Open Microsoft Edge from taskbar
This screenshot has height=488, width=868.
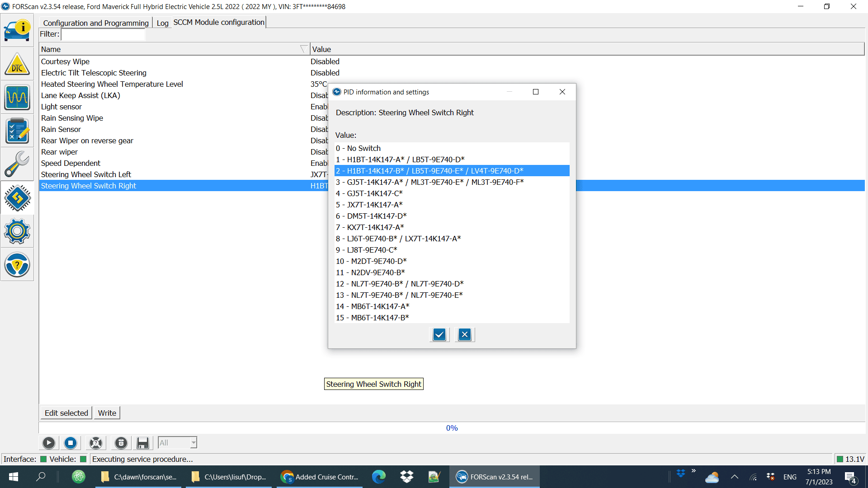click(x=379, y=477)
